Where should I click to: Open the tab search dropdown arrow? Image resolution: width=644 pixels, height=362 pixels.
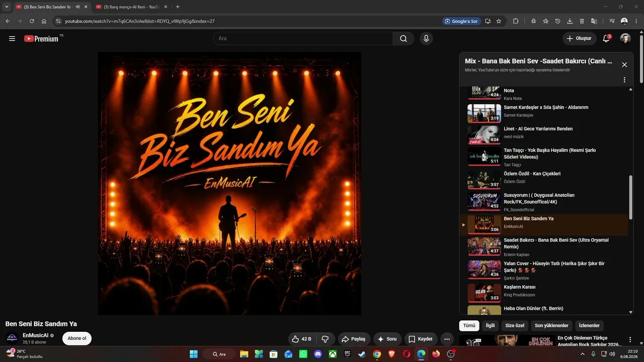pos(7,7)
